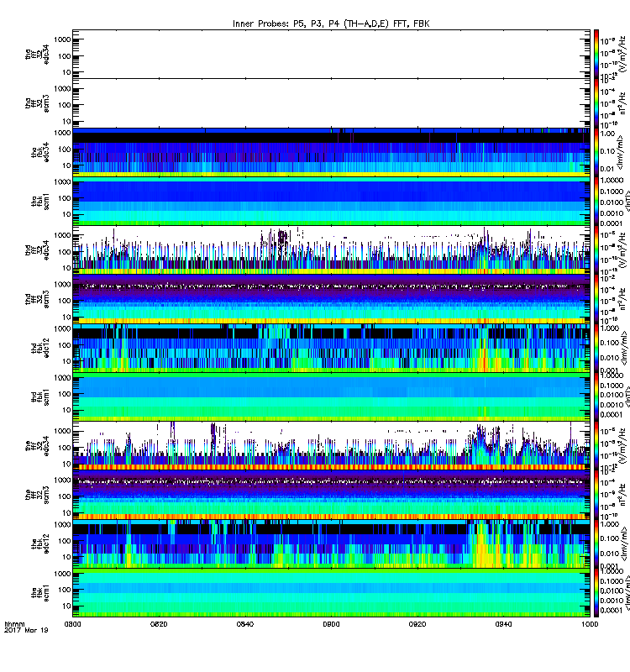Click the '0920' time axis label
The height and width of the screenshot is (672, 630).
(x=417, y=624)
